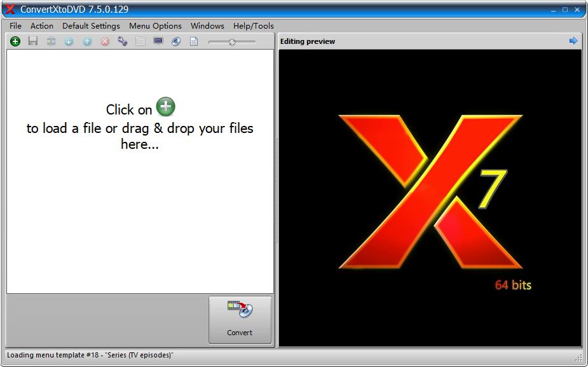Open the Menu Options menu

pyautogui.click(x=155, y=26)
